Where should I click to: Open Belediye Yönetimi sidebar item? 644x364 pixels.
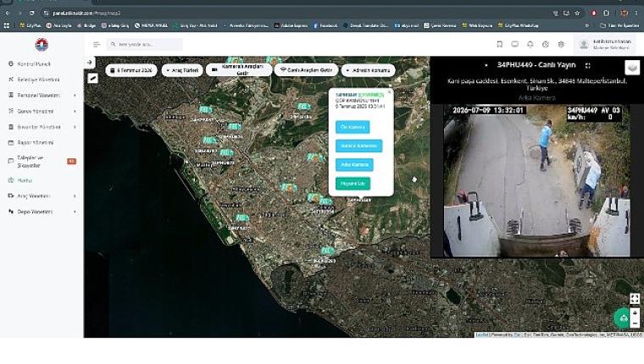tap(38, 80)
